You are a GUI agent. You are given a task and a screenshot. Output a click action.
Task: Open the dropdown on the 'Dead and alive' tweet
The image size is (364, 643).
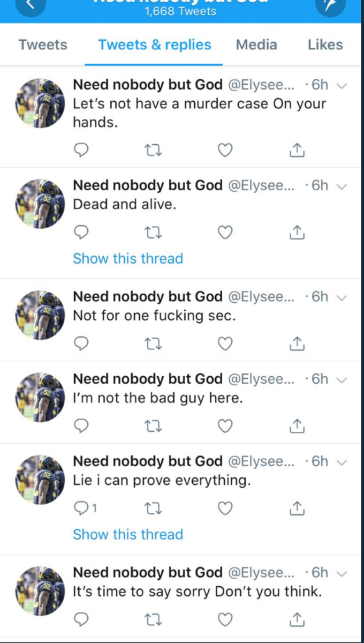tap(342, 185)
